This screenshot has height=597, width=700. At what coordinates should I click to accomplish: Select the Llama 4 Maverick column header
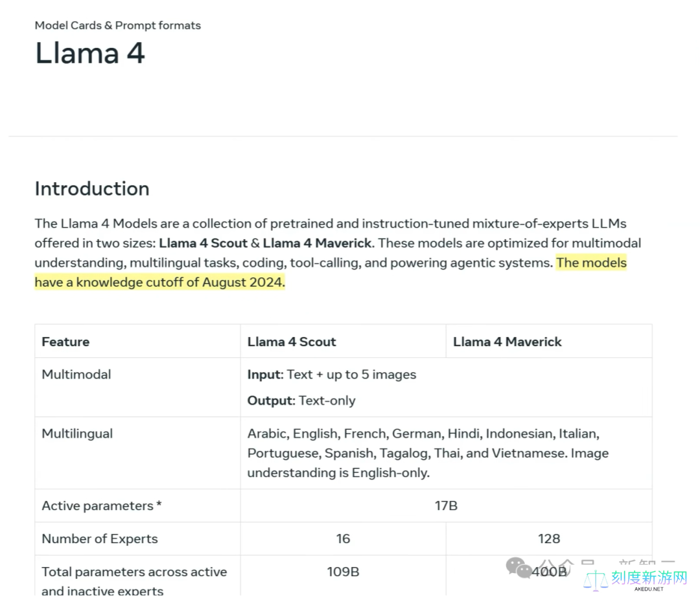tap(507, 342)
